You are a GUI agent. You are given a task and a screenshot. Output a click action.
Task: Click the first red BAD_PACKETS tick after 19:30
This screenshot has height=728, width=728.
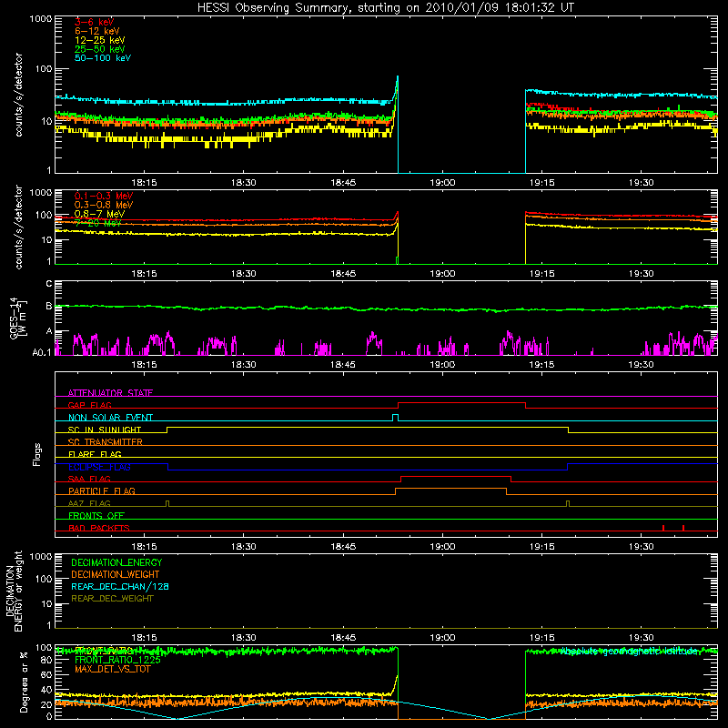point(663,528)
